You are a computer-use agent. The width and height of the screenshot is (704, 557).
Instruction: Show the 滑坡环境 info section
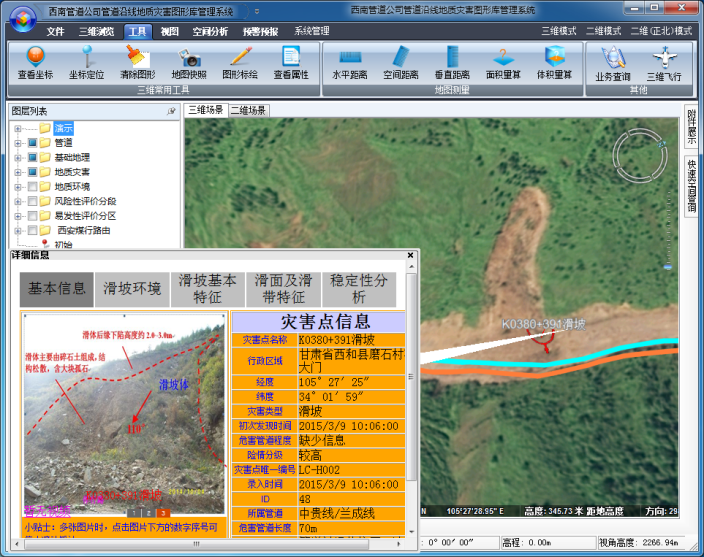[x=133, y=289]
